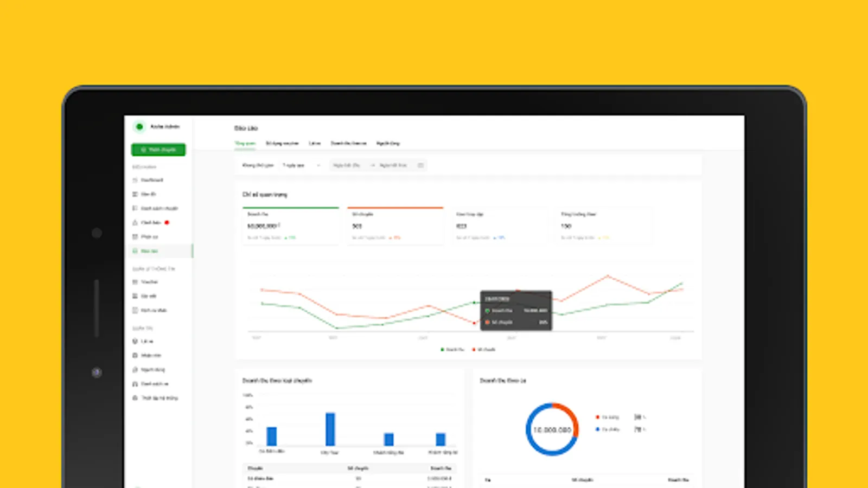Select the fourth metric card showing 150
Image resolution: width=868 pixels, height=488 pixels.
coord(605,226)
